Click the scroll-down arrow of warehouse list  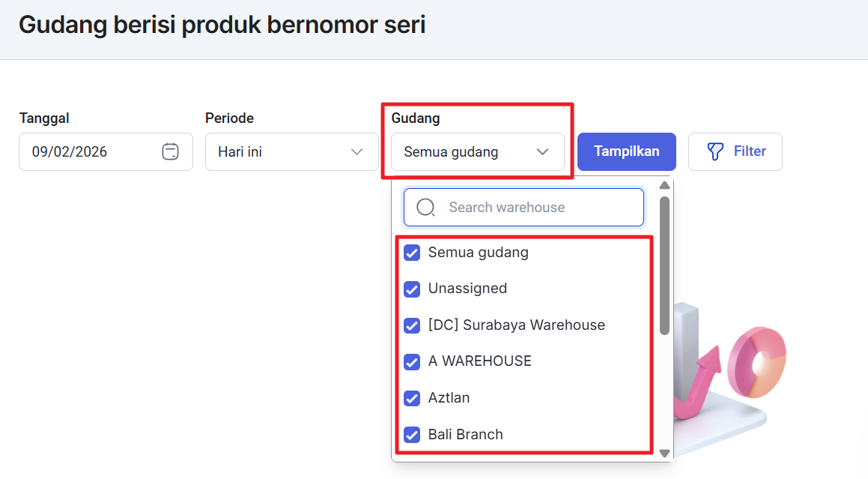click(664, 453)
